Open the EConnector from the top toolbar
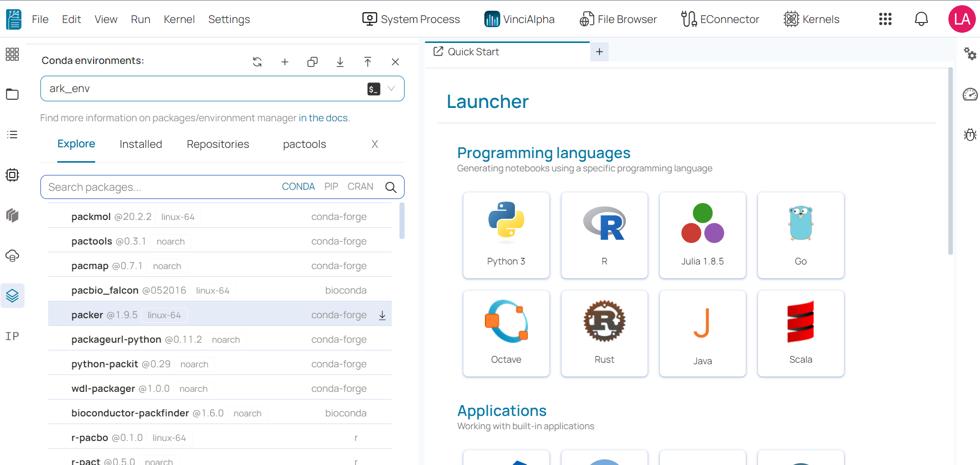The height and width of the screenshot is (465, 980). point(720,19)
